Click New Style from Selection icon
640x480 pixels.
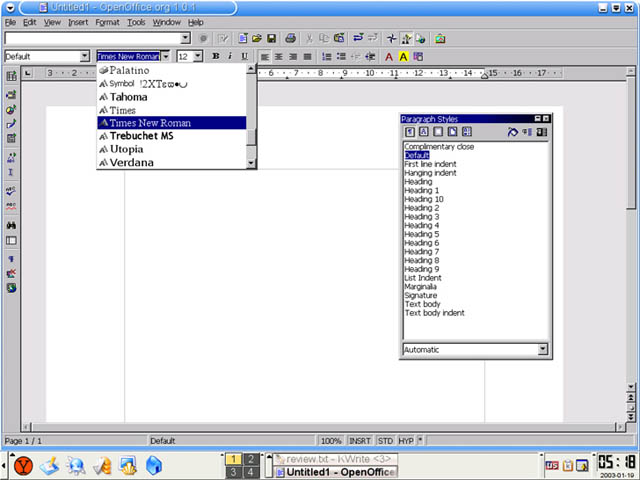[527, 132]
